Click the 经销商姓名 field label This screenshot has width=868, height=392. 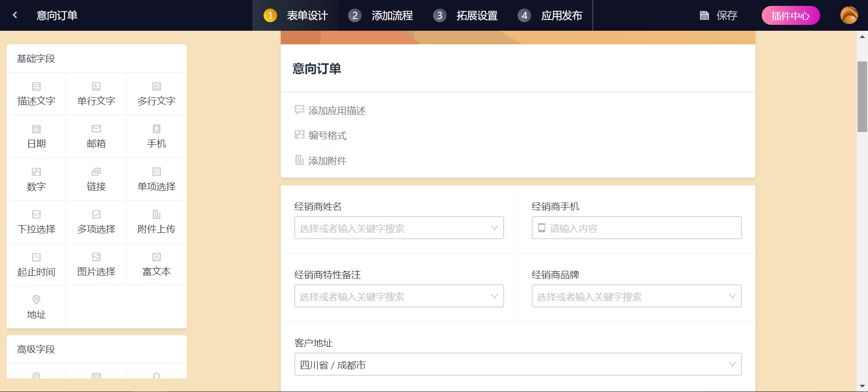pos(318,207)
